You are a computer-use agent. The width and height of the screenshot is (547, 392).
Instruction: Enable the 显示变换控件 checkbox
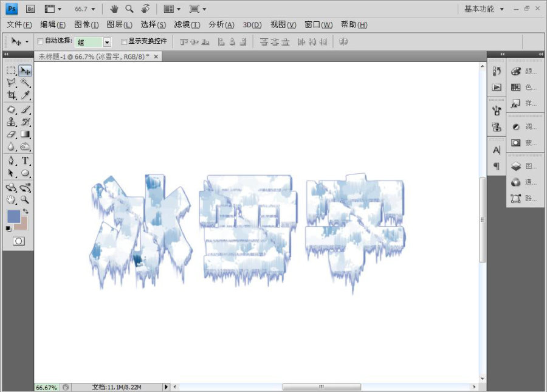pyautogui.click(x=123, y=41)
